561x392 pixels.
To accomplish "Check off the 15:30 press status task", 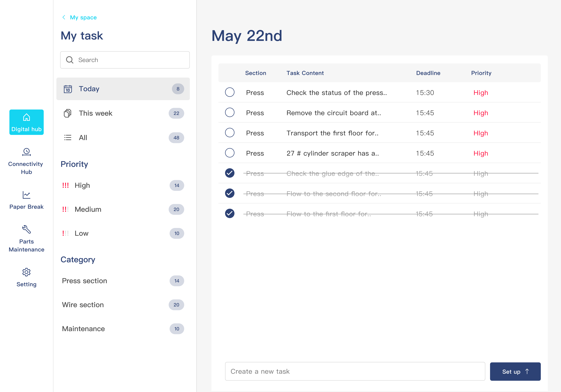I will click(229, 92).
